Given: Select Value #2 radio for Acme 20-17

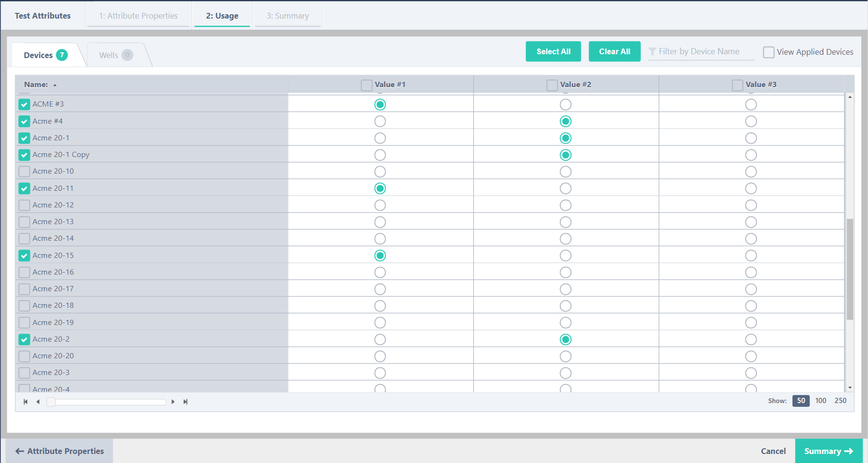Looking at the screenshot, I should pyautogui.click(x=566, y=289).
